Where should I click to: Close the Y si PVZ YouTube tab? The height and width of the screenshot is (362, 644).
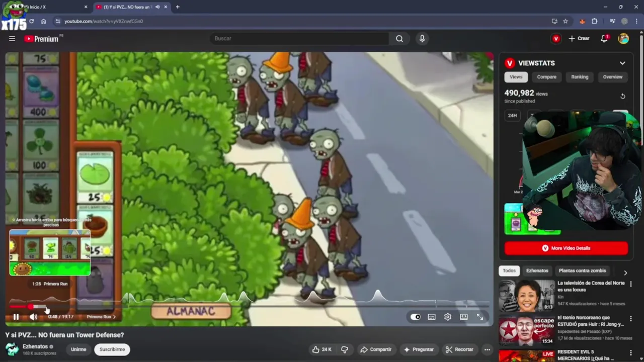[166, 7]
